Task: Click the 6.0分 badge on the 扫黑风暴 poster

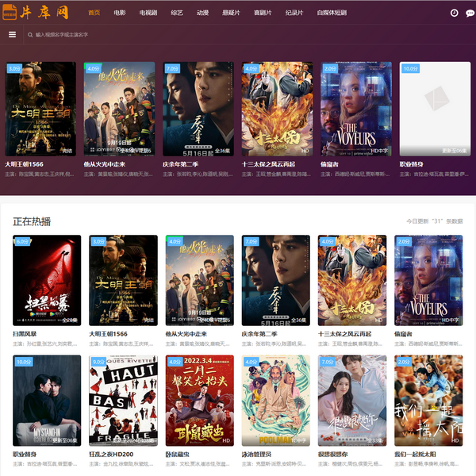Action: 21,241
